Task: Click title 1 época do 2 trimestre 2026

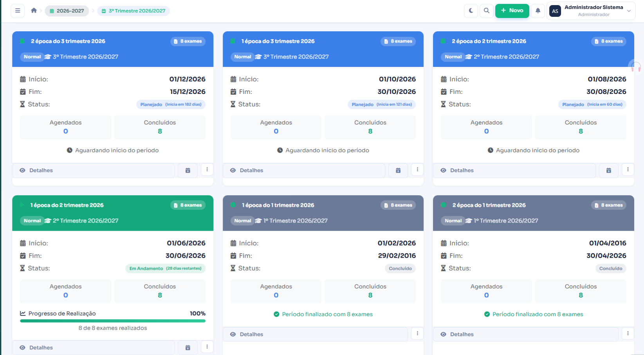Action: (x=67, y=205)
